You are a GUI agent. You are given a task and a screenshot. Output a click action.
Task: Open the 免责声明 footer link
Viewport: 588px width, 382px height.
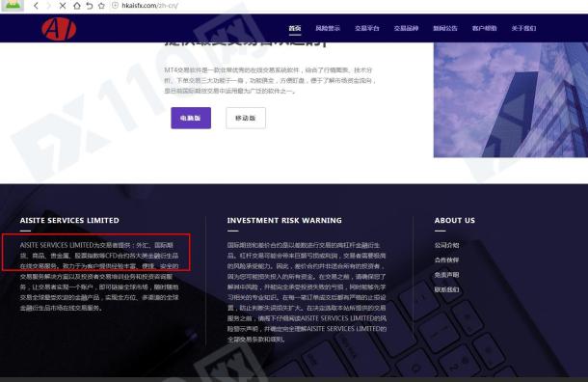446,275
